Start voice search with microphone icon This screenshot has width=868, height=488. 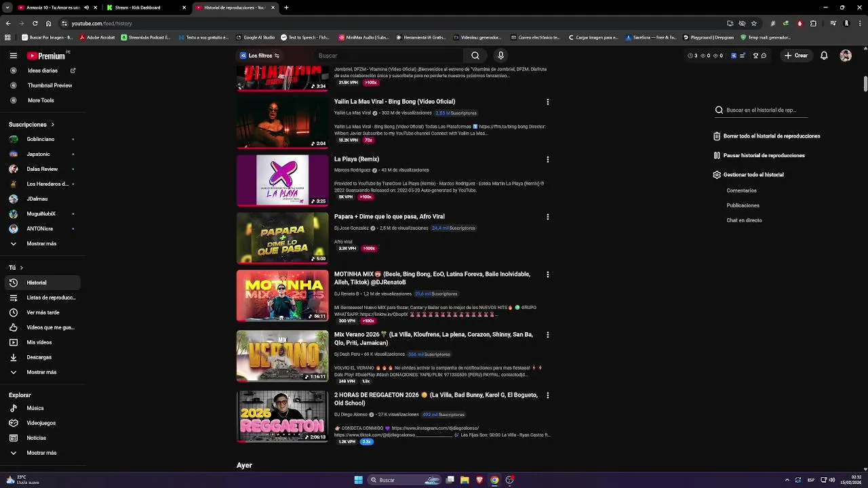pos(500,56)
